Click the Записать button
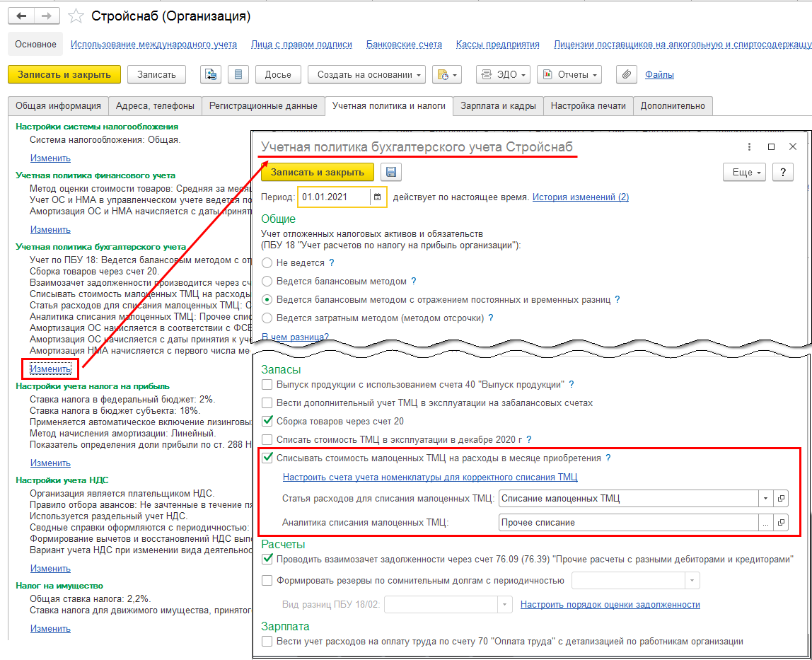The image size is (812, 660). [156, 74]
